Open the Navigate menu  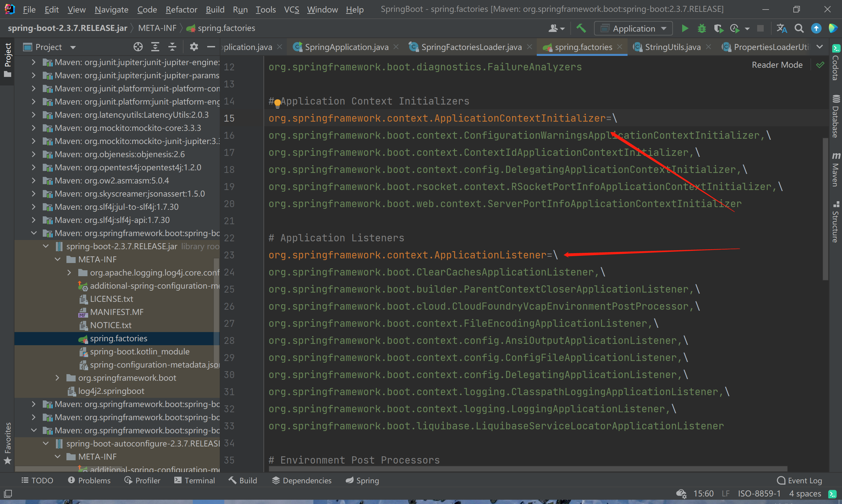(111, 10)
